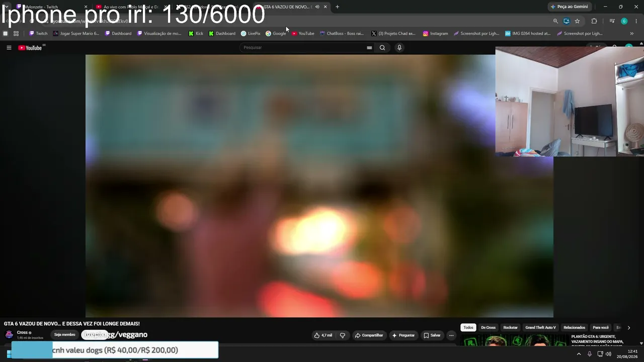Select the Todos filter chip
Image resolution: width=644 pixels, height=362 pixels.
point(468,328)
